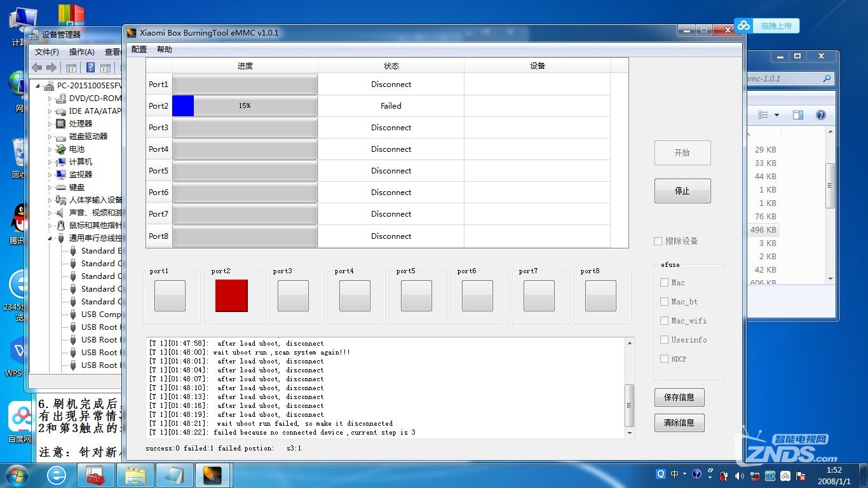Click the help icon in Explorer window
The image size is (868, 488).
(x=820, y=115)
